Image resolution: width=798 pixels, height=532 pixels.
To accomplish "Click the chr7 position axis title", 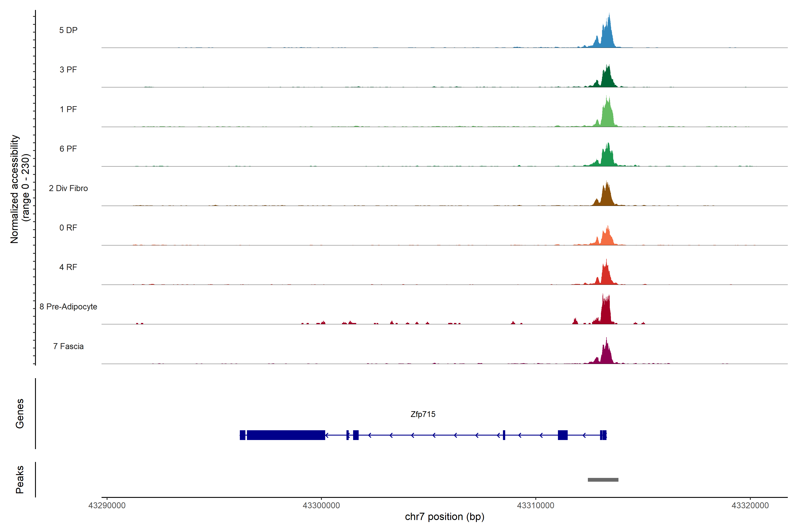I will point(444,517).
